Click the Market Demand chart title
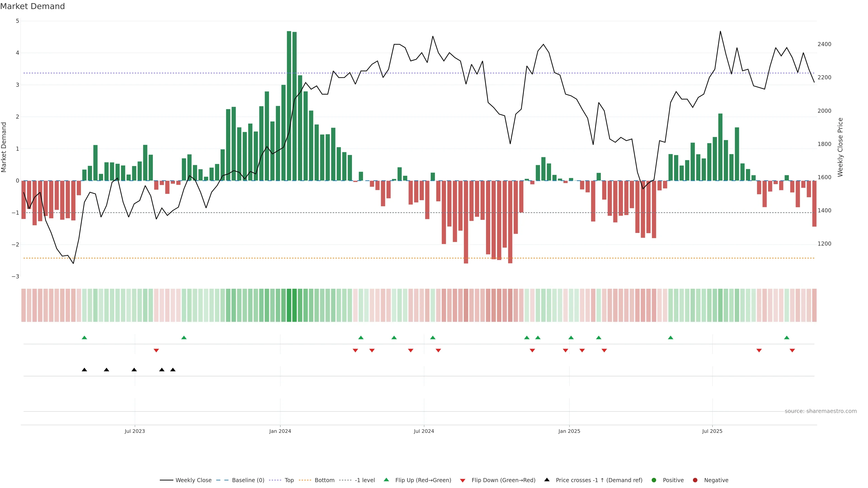868x488 pixels. coord(32,6)
